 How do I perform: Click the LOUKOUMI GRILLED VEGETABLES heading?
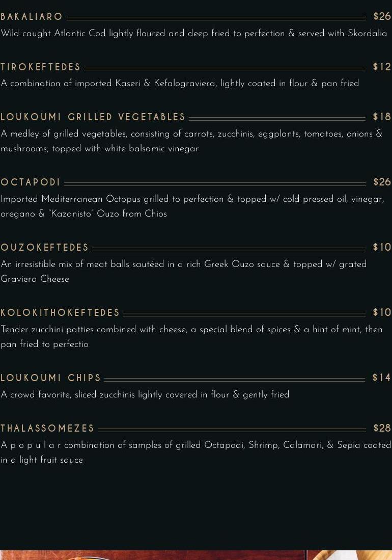(x=93, y=117)
